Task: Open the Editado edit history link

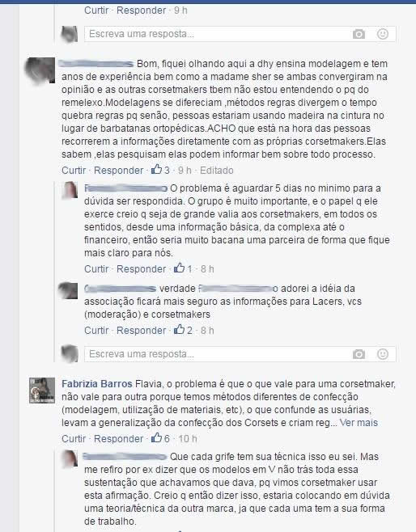Action: click(x=216, y=171)
